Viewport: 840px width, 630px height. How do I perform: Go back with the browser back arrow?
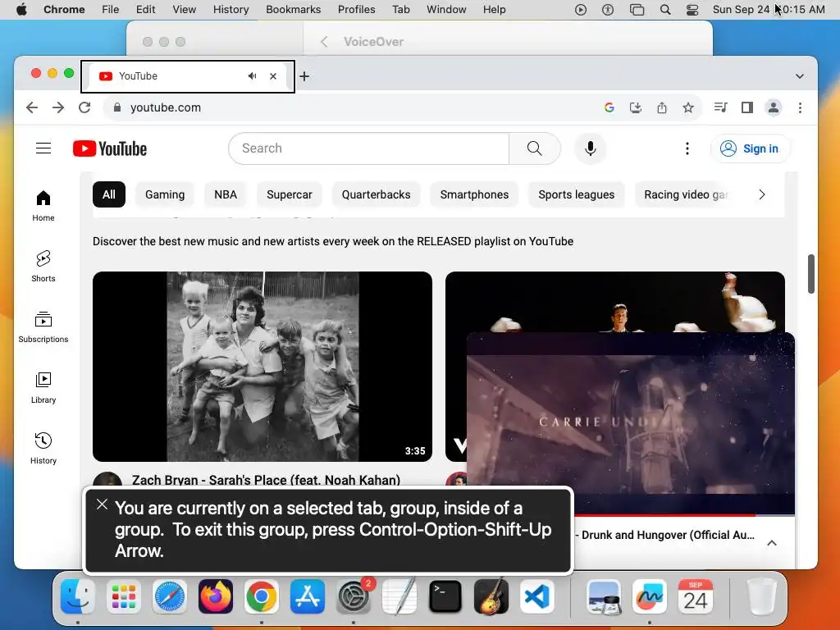coord(32,107)
